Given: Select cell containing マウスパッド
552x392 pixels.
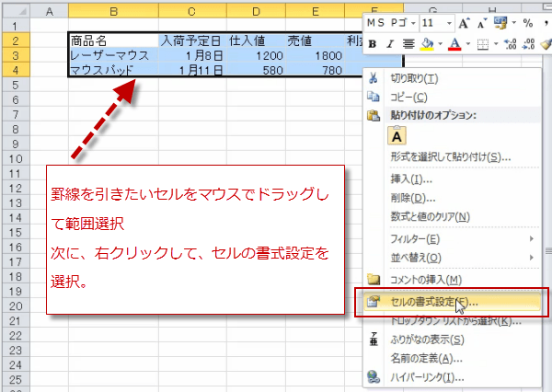Looking at the screenshot, I should (113, 70).
